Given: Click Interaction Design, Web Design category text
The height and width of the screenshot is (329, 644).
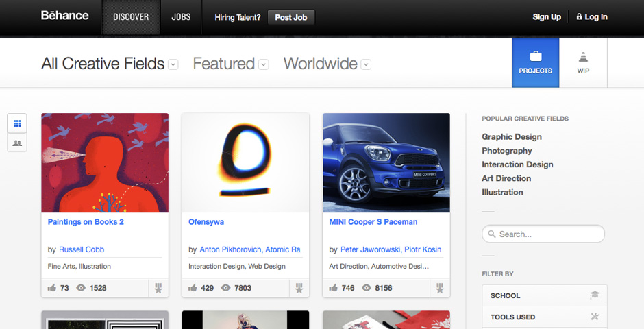Looking at the screenshot, I should tap(237, 266).
